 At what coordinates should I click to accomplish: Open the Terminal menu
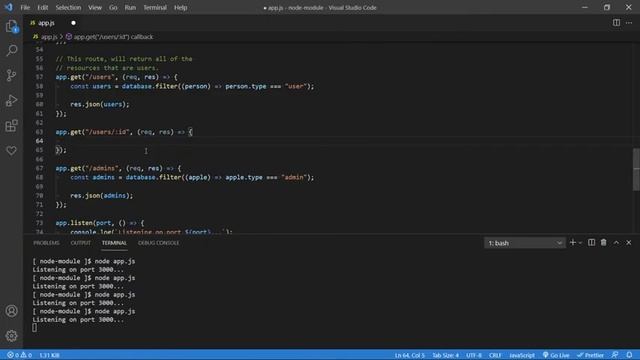point(155,7)
